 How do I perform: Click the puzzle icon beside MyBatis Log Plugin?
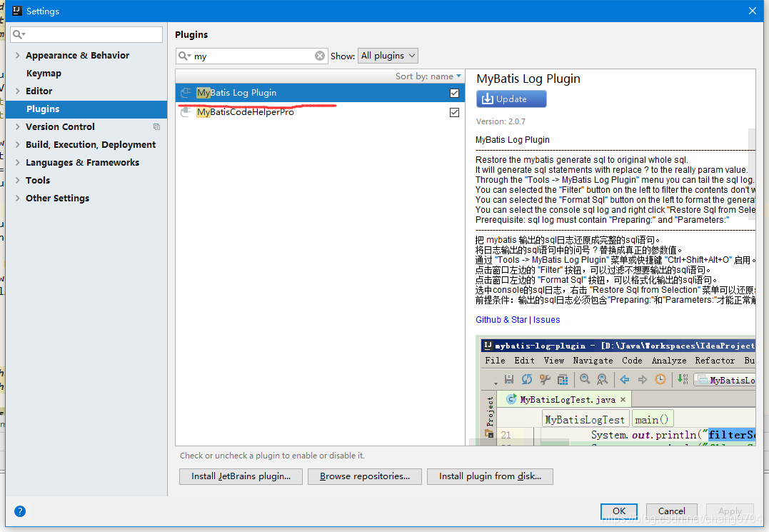click(184, 92)
